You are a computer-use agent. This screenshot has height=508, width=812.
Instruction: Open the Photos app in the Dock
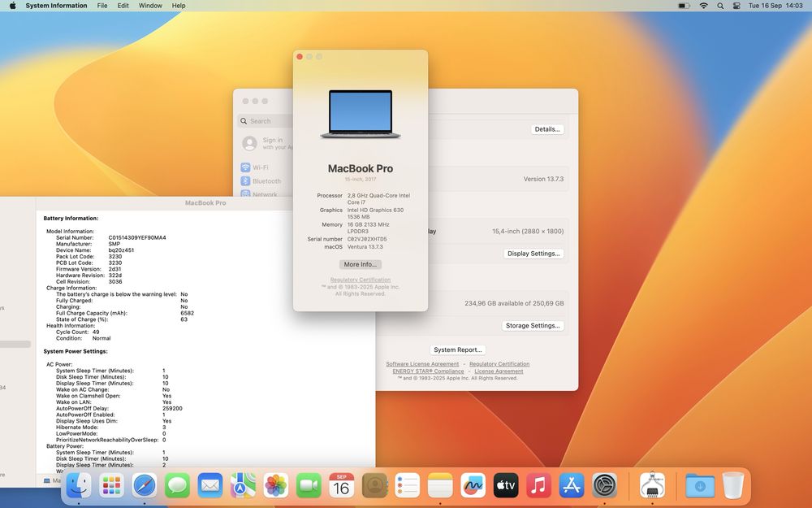276,486
